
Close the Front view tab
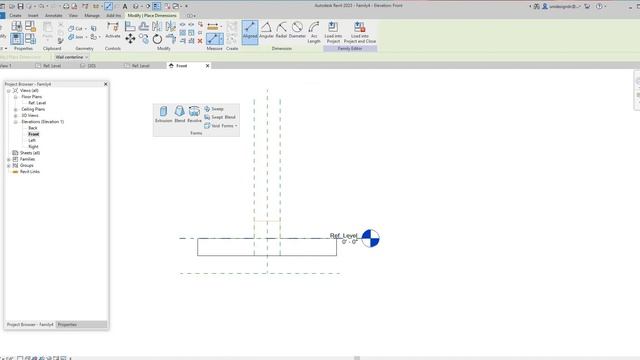point(207,66)
